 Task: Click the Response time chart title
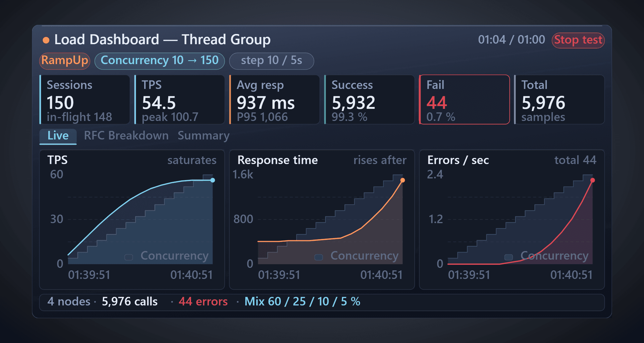(x=278, y=160)
